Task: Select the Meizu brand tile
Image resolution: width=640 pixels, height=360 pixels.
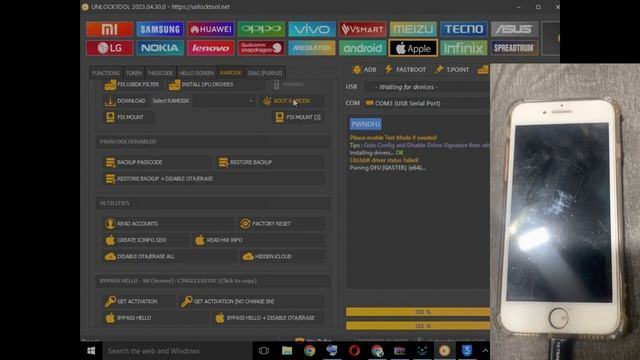Action: click(413, 29)
